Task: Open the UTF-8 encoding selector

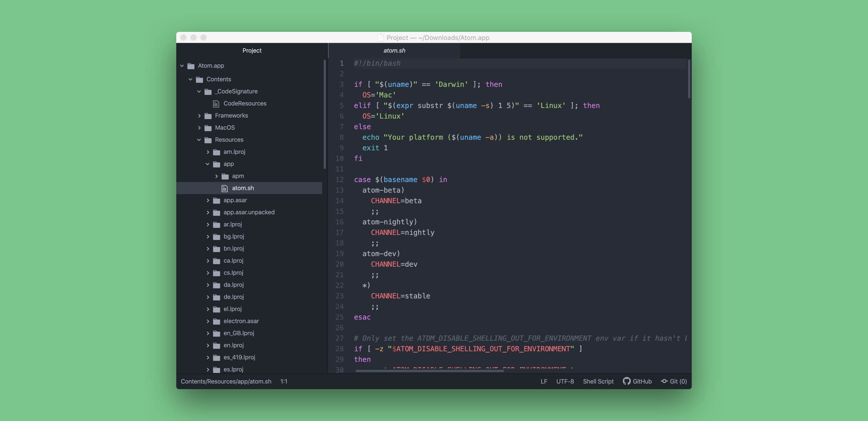Action: [565, 381]
